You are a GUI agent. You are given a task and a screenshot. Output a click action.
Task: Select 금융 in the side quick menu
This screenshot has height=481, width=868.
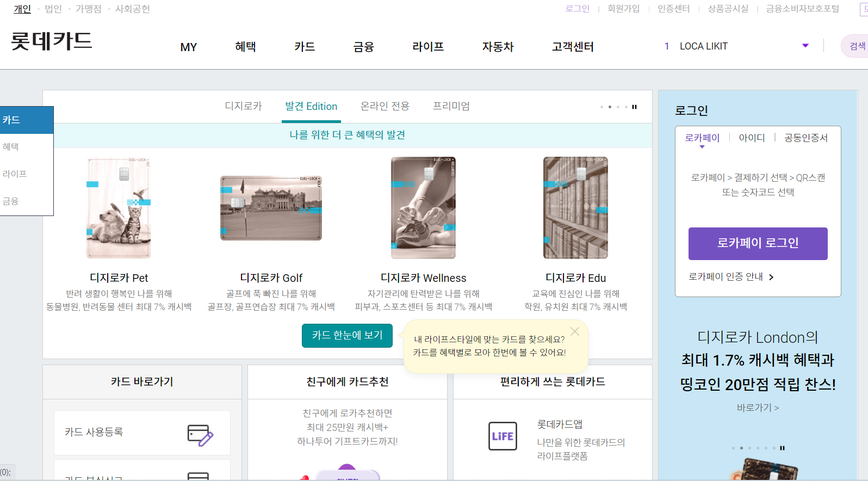pos(27,201)
